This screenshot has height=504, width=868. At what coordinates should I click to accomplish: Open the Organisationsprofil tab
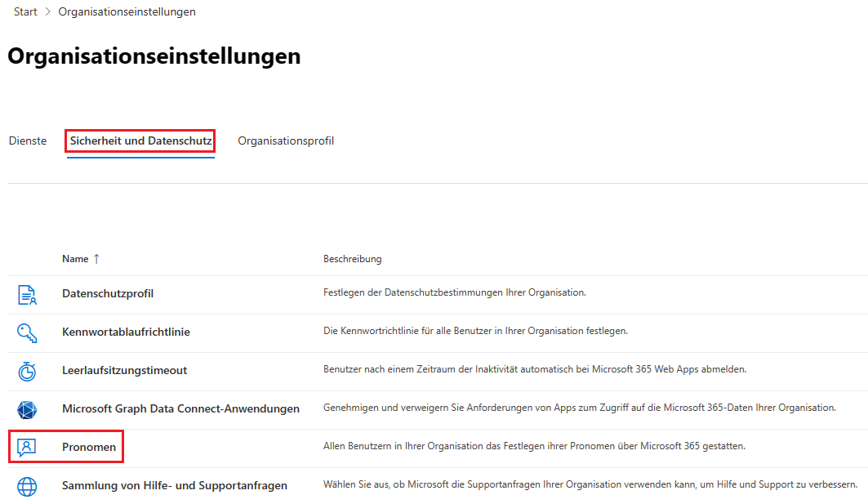(286, 141)
